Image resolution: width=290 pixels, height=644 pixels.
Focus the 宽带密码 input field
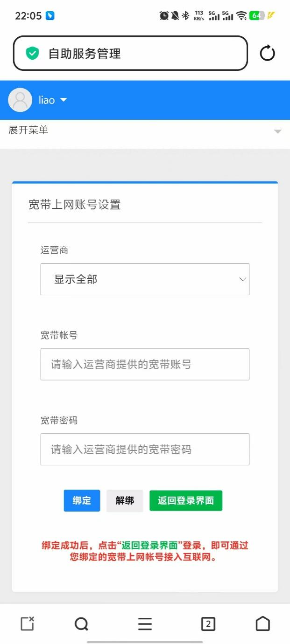(145, 450)
